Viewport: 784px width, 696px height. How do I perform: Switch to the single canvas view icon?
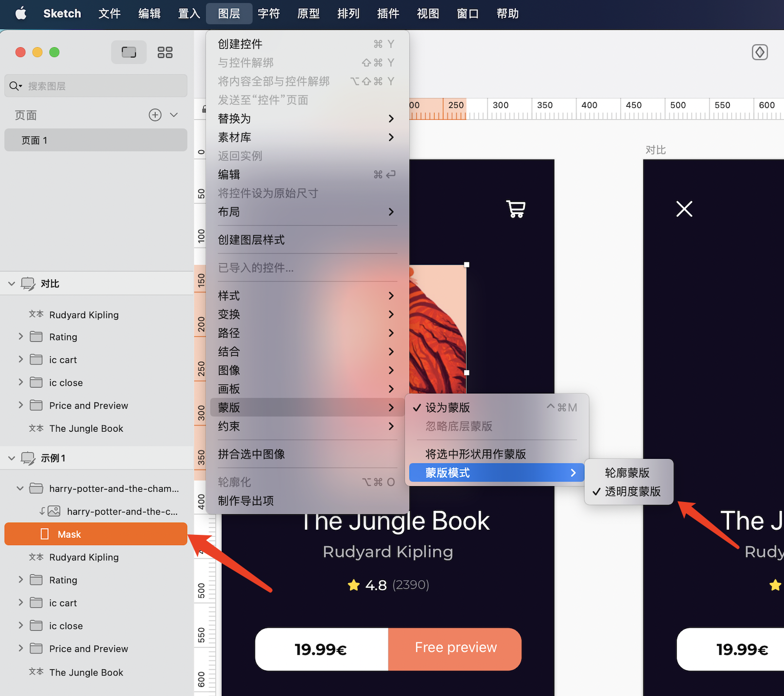[x=129, y=52]
